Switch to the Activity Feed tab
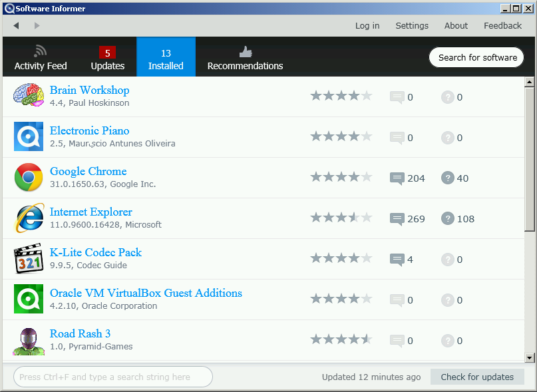This screenshot has height=392, width=537. point(41,57)
